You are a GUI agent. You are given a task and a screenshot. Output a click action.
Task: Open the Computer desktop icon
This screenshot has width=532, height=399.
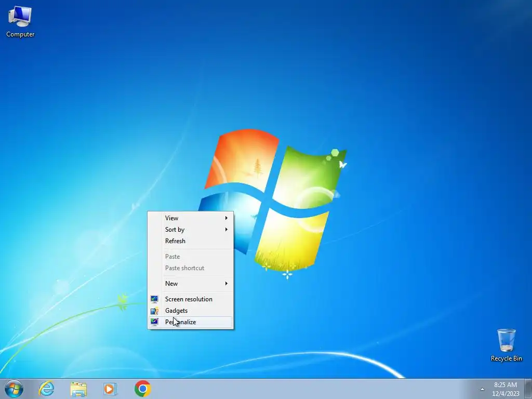(20, 21)
